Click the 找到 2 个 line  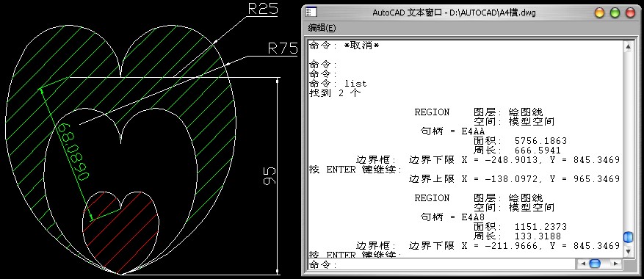point(335,93)
